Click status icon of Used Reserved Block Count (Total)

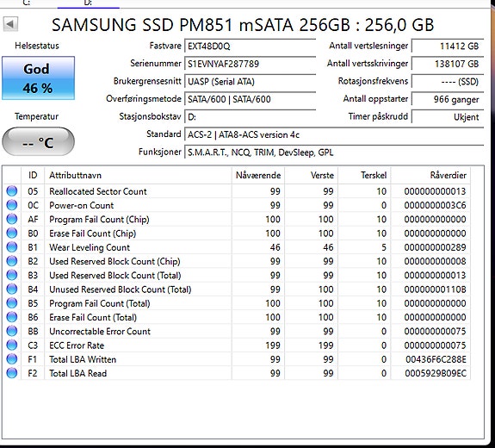pyautogui.click(x=12, y=275)
